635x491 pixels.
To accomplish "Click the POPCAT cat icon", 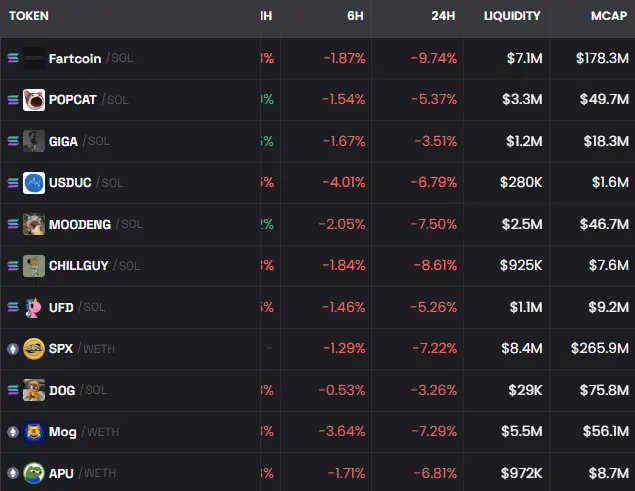I will tap(34, 100).
